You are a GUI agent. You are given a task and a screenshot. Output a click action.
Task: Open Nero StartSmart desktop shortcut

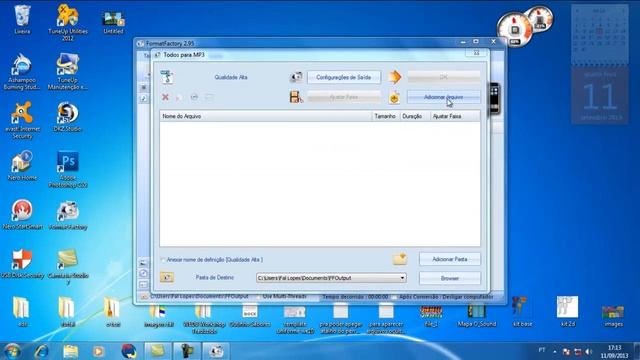(x=22, y=215)
